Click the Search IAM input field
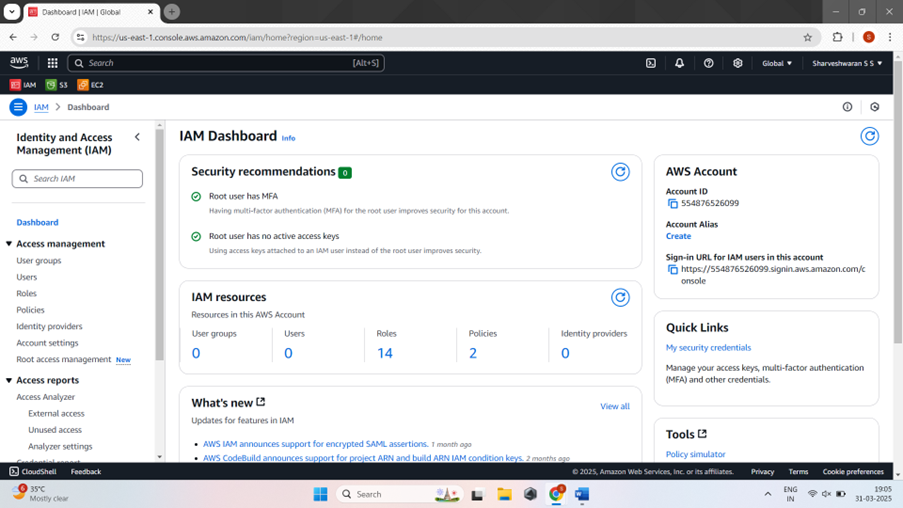Image resolution: width=903 pixels, height=508 pixels. pyautogui.click(x=77, y=179)
